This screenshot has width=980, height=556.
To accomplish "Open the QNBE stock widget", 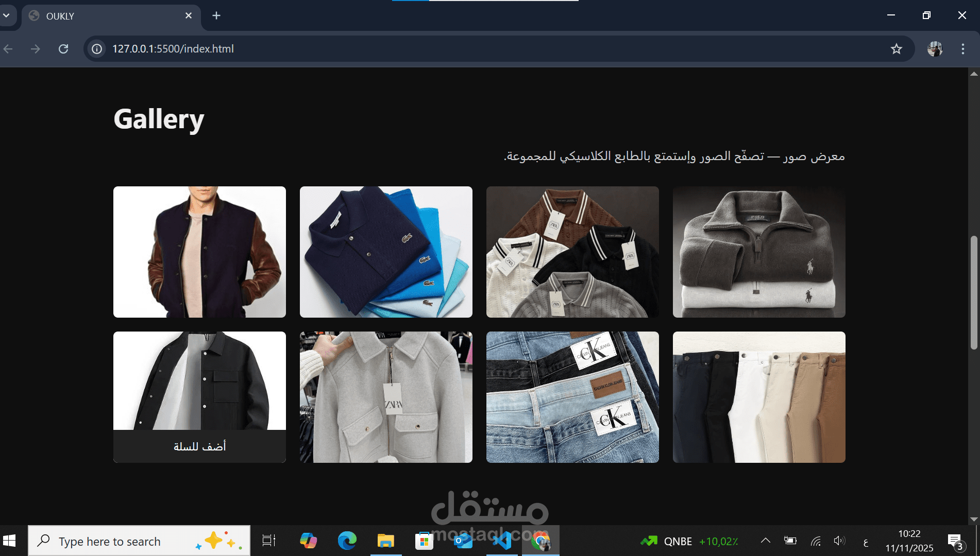I will [689, 542].
